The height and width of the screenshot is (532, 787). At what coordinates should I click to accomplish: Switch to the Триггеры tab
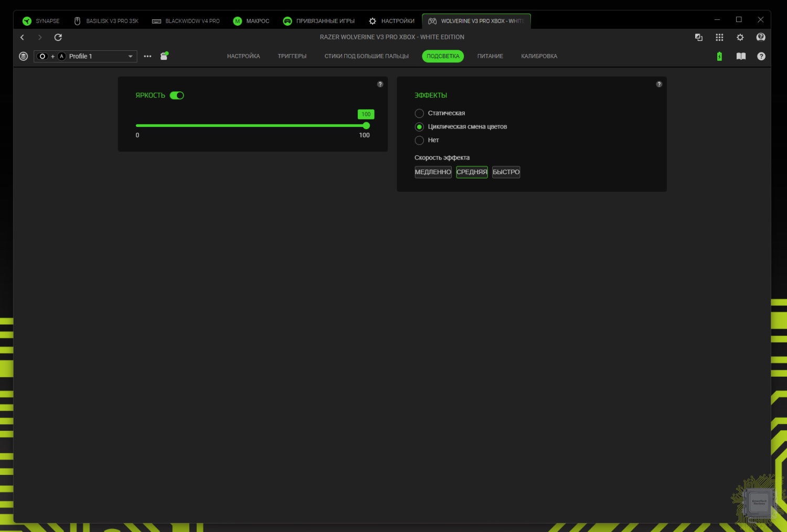292,56
